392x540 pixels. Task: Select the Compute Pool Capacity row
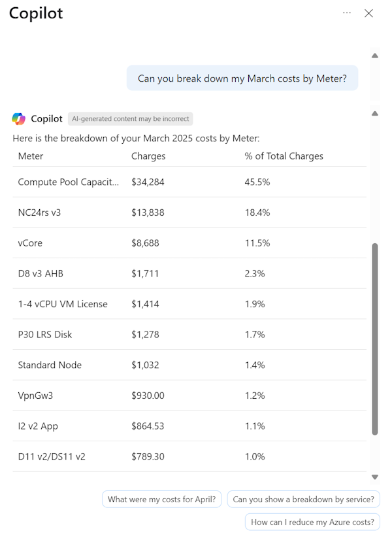pyautogui.click(x=69, y=182)
